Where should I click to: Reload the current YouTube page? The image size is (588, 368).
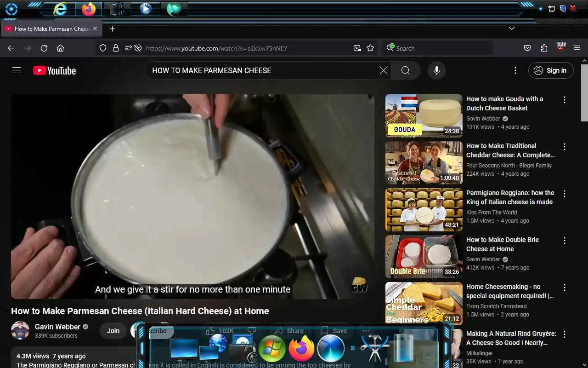click(44, 48)
